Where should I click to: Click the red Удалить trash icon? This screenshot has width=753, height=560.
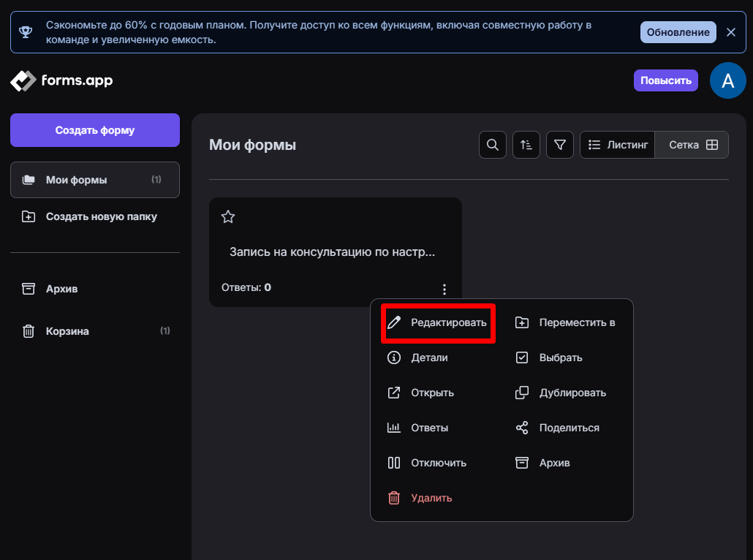[394, 498]
